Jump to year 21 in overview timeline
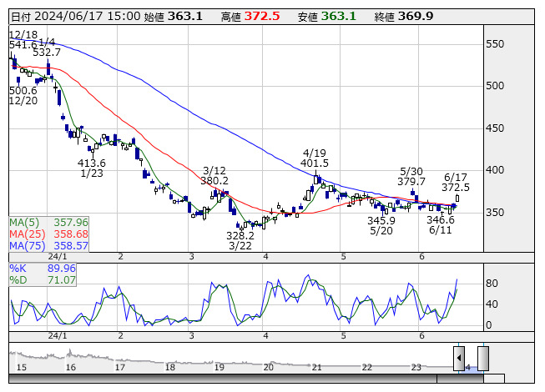 (x=317, y=367)
